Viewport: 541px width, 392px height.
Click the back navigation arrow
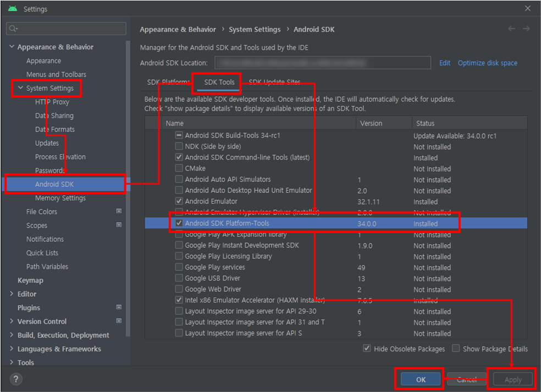(x=511, y=29)
